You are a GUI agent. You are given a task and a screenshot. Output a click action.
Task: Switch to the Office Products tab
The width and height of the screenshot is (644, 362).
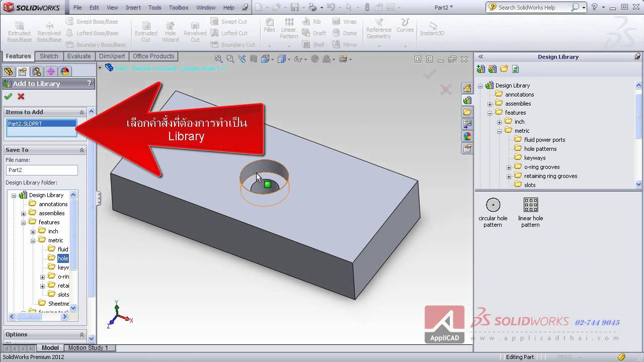pos(153,56)
